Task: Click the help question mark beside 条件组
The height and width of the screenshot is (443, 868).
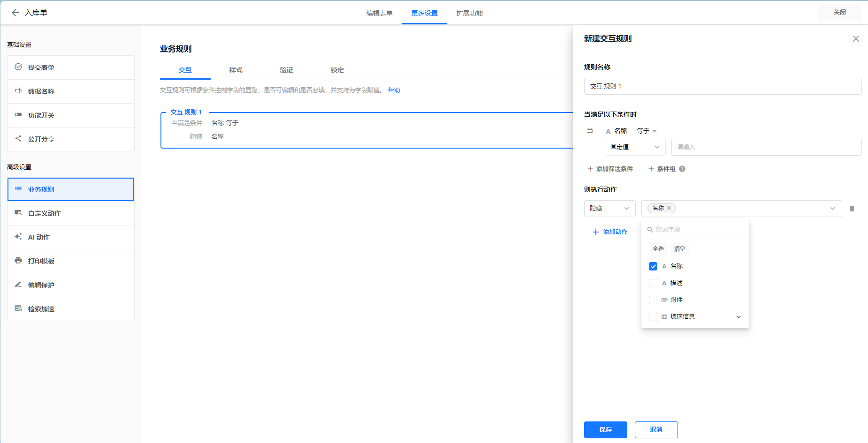Action: [682, 169]
